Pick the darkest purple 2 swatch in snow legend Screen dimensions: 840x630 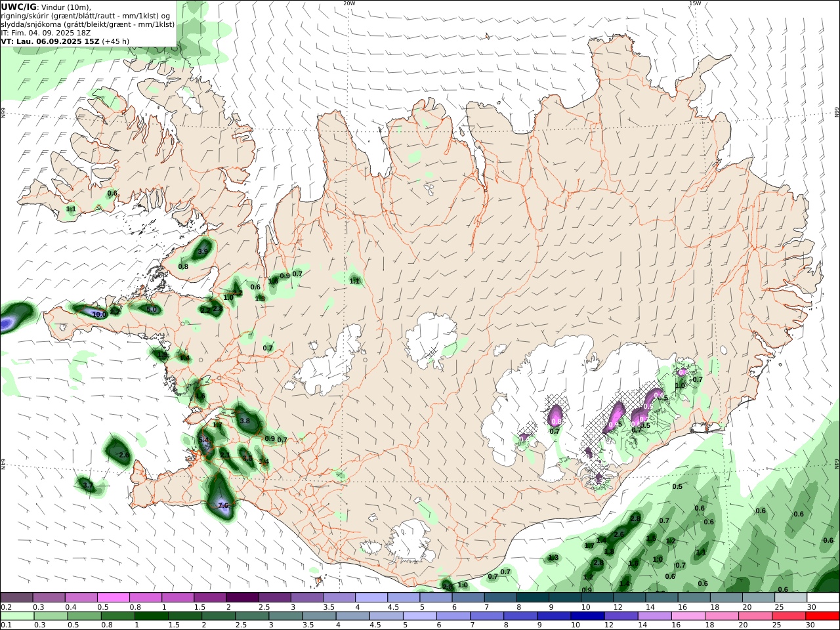[242, 598]
